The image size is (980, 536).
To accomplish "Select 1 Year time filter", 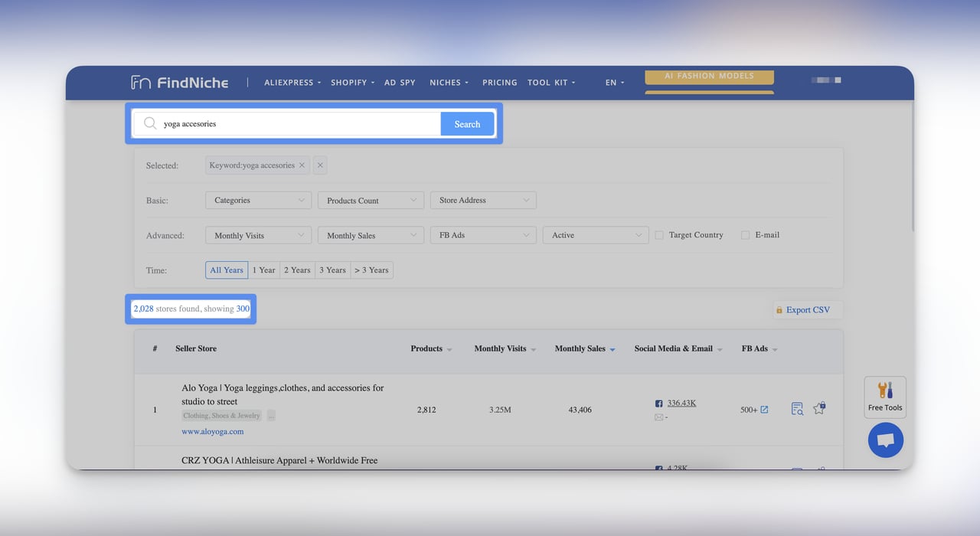I will pyautogui.click(x=263, y=270).
